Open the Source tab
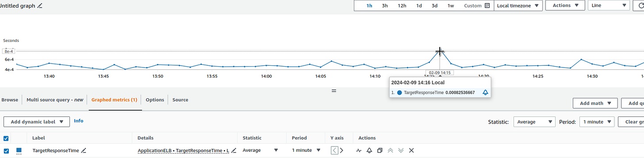 coord(180,100)
